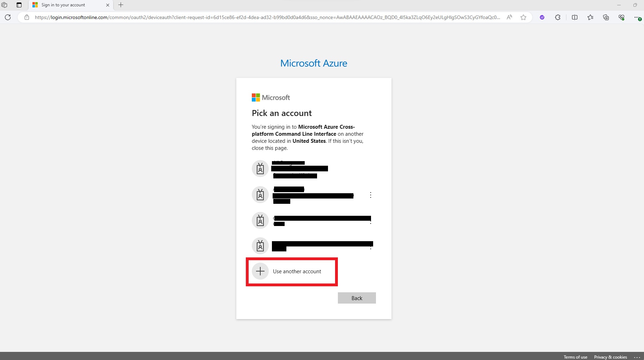
Task: Open the footer more options ellipsis
Action: (637, 357)
